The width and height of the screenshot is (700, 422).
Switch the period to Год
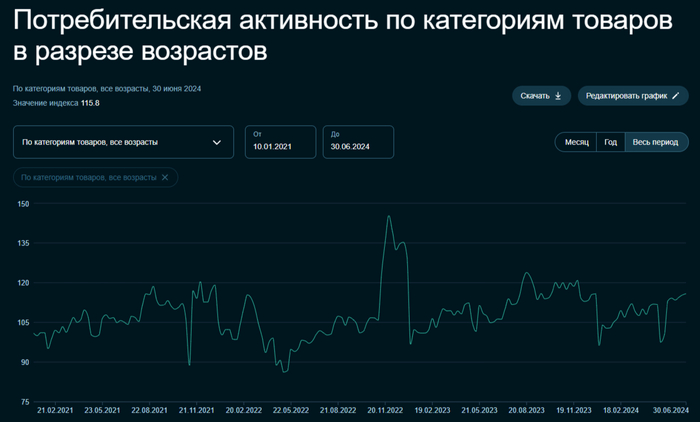610,142
